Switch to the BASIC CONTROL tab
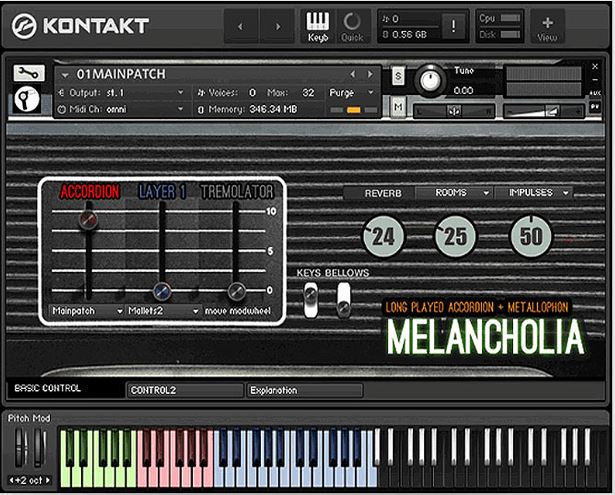Image resolution: width=615 pixels, height=495 pixels. point(66,389)
